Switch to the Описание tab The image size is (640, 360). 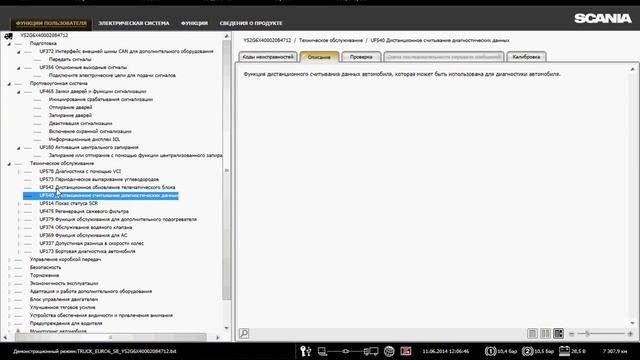(319, 57)
